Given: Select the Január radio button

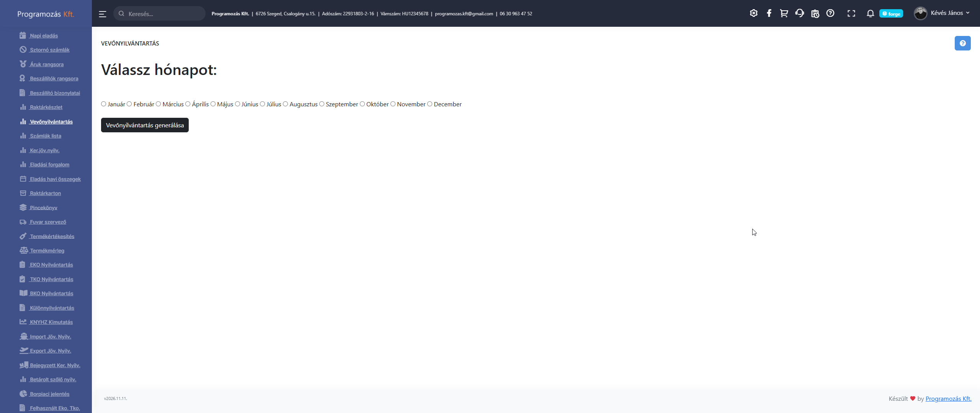Looking at the screenshot, I should click(x=103, y=104).
